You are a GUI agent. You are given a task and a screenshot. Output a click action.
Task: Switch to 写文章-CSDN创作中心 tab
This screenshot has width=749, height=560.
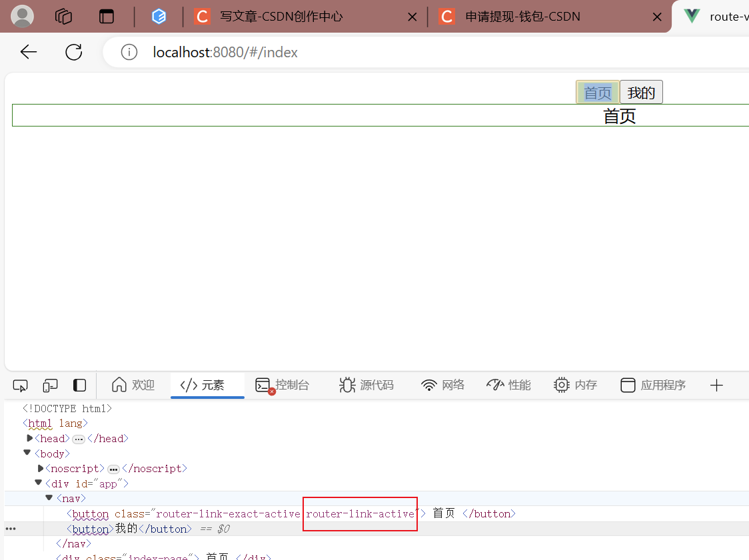pos(281,17)
